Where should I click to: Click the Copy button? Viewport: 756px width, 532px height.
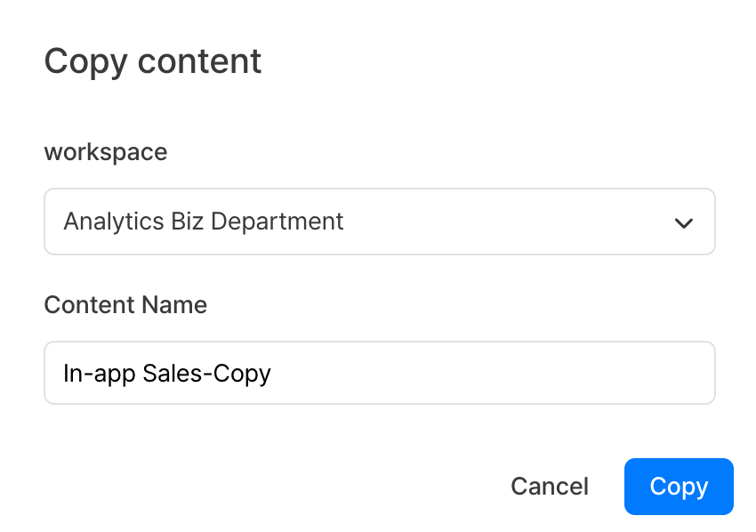point(678,487)
